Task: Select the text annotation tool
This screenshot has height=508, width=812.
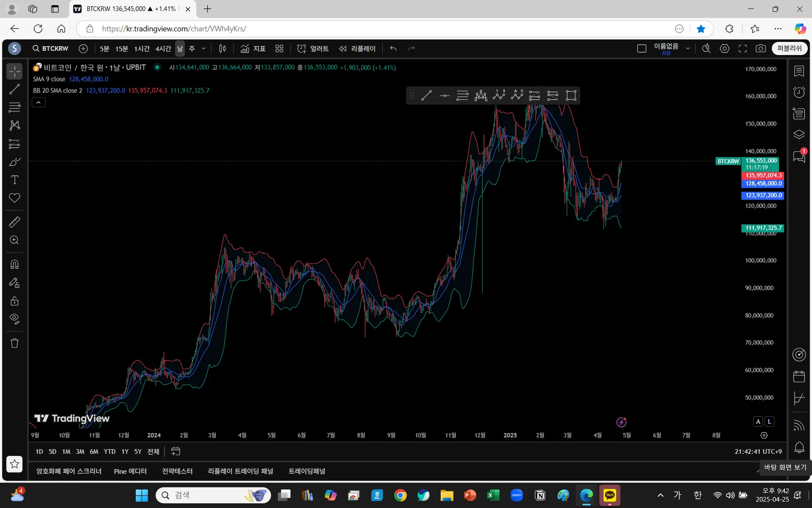Action: (15, 180)
